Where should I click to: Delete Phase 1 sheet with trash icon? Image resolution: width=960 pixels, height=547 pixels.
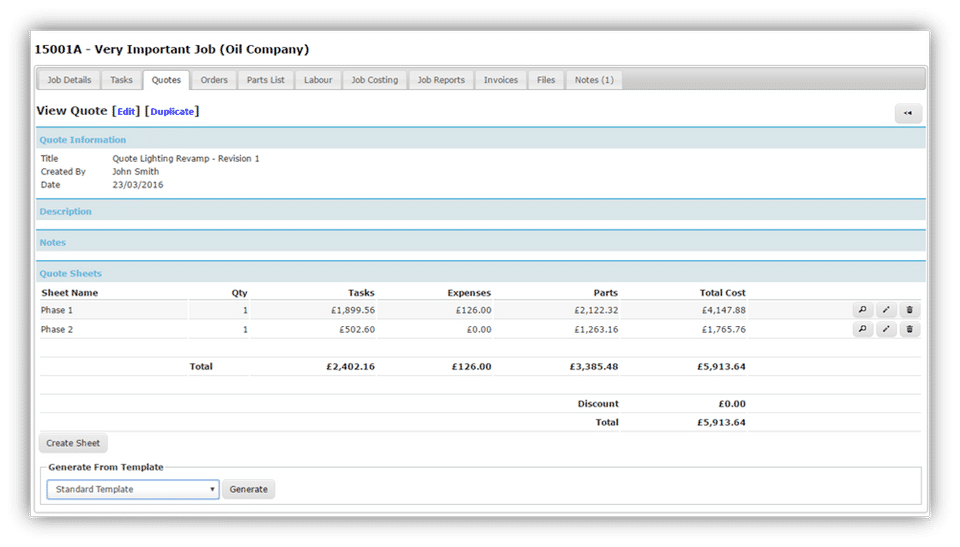pos(910,310)
